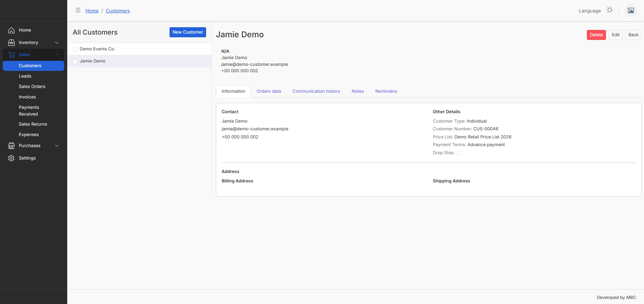Switch to the Orders data tab

(269, 91)
